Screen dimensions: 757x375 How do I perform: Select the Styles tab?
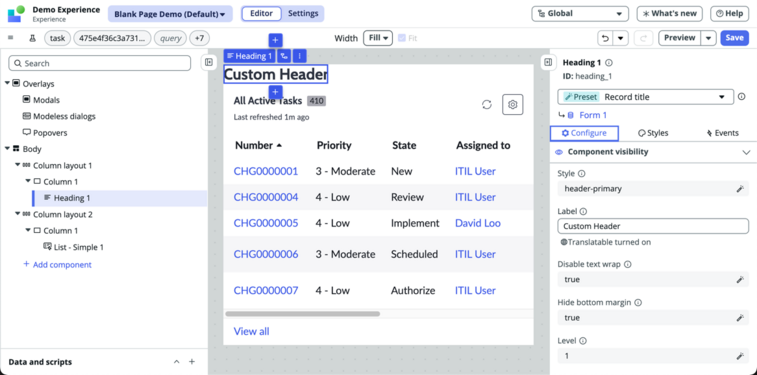pyautogui.click(x=653, y=133)
